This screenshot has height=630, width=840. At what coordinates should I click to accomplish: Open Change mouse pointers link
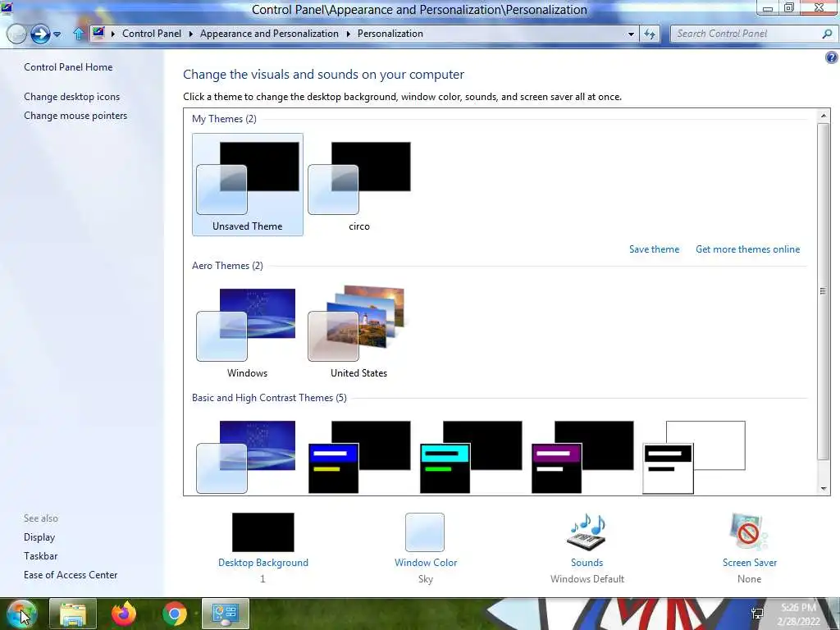(x=75, y=115)
